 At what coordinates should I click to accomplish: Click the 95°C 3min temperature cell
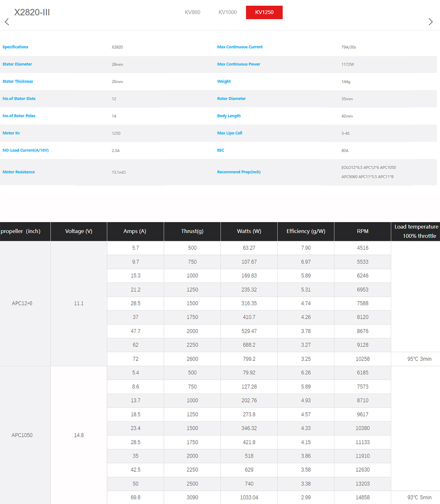[419, 359]
